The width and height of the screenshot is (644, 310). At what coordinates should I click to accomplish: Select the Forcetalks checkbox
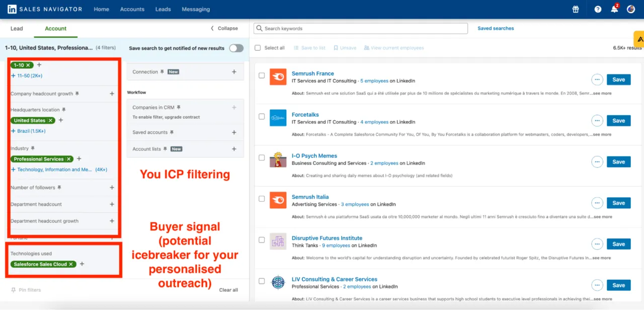tap(262, 117)
